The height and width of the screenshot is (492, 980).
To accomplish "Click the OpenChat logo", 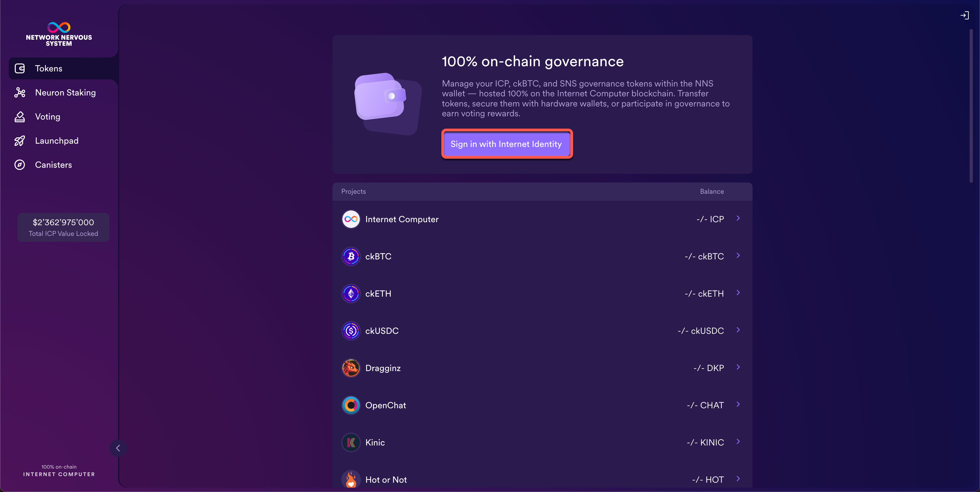I will pos(351,405).
